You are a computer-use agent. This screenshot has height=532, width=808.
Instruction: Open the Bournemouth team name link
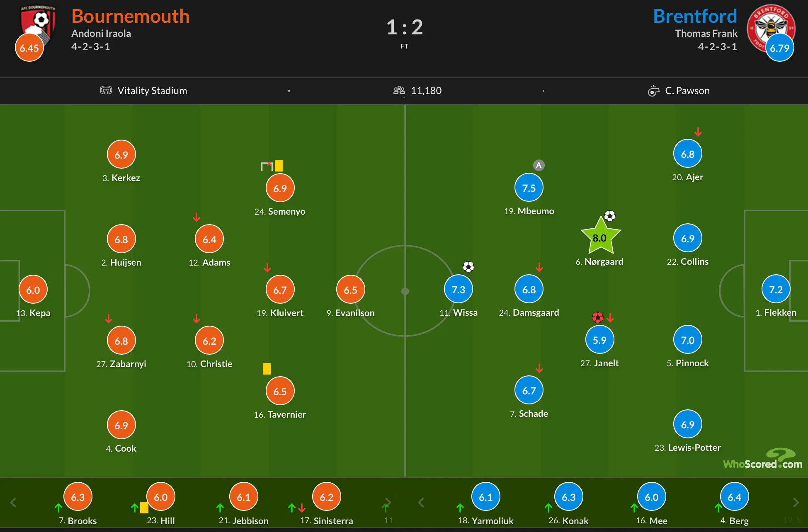click(130, 17)
